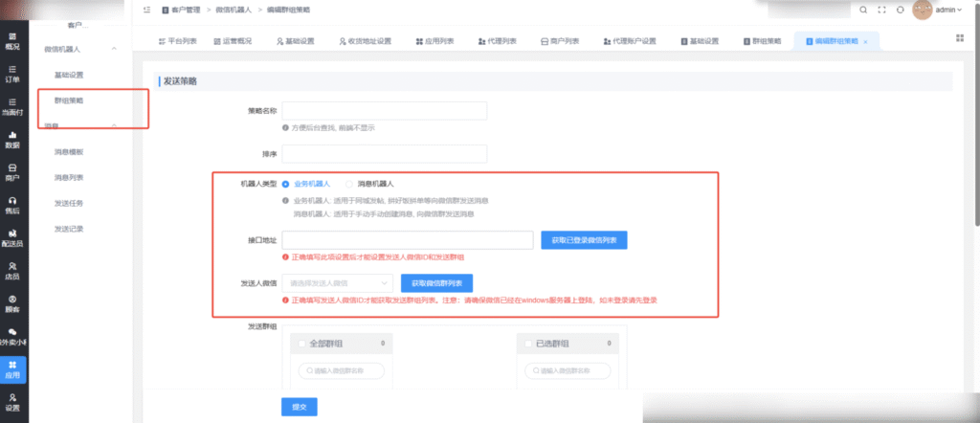Close the 编辑群组策略 tab
The image size is (980, 423).
tap(865, 42)
